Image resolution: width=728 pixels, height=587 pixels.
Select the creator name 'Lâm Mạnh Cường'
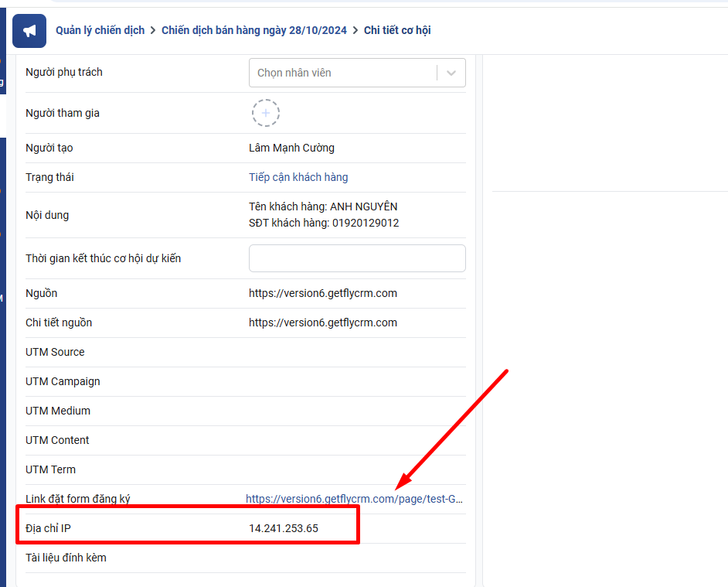point(291,148)
